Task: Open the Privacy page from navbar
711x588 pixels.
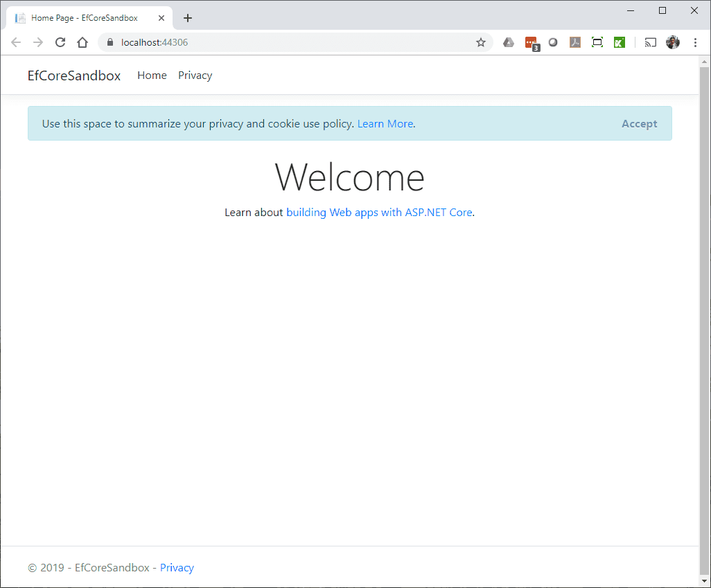Action: tap(195, 75)
